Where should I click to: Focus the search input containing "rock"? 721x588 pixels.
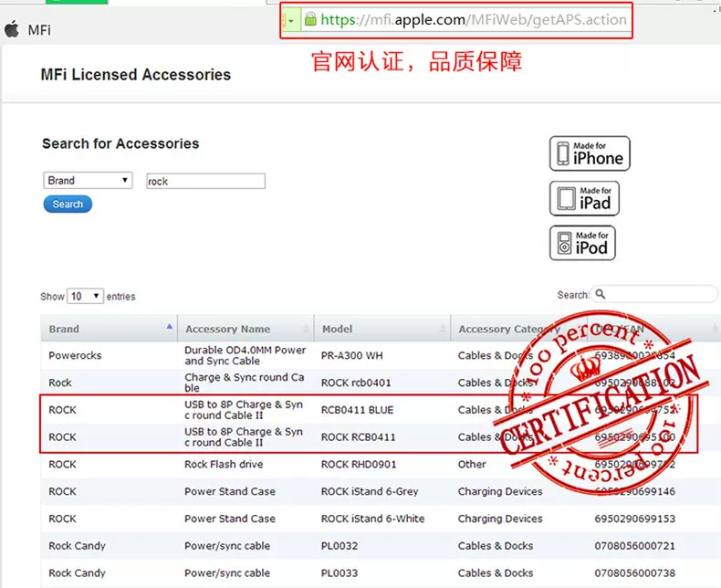click(x=205, y=182)
